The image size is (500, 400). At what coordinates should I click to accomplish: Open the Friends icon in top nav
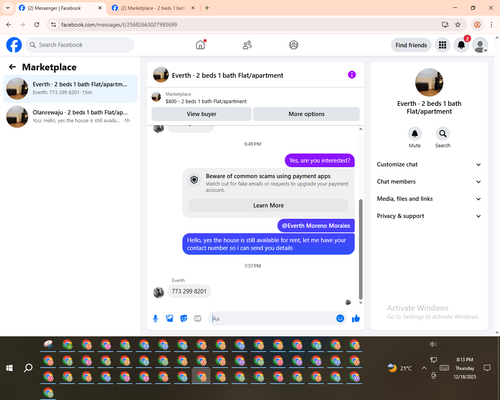pyautogui.click(x=247, y=45)
